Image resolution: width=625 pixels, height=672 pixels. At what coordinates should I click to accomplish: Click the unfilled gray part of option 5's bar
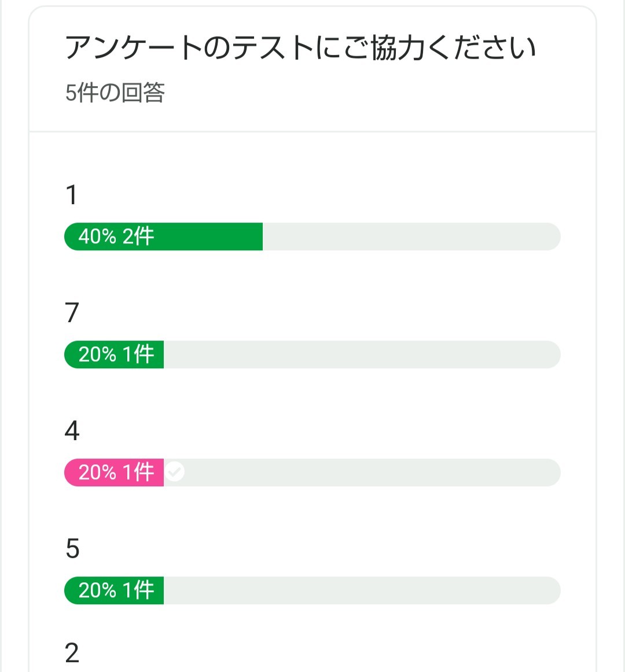point(362,590)
